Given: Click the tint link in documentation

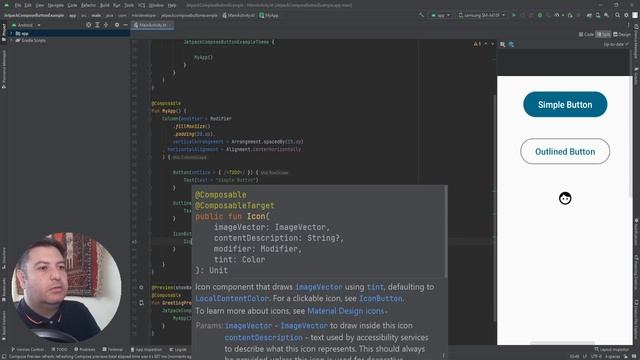Looking at the screenshot, I should click(375, 287).
